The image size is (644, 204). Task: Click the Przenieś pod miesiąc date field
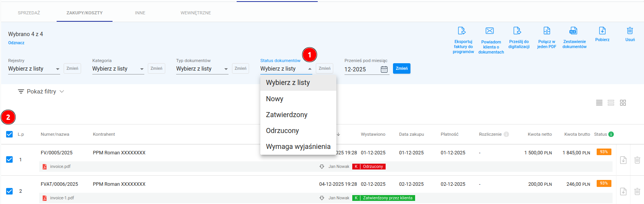click(362, 69)
